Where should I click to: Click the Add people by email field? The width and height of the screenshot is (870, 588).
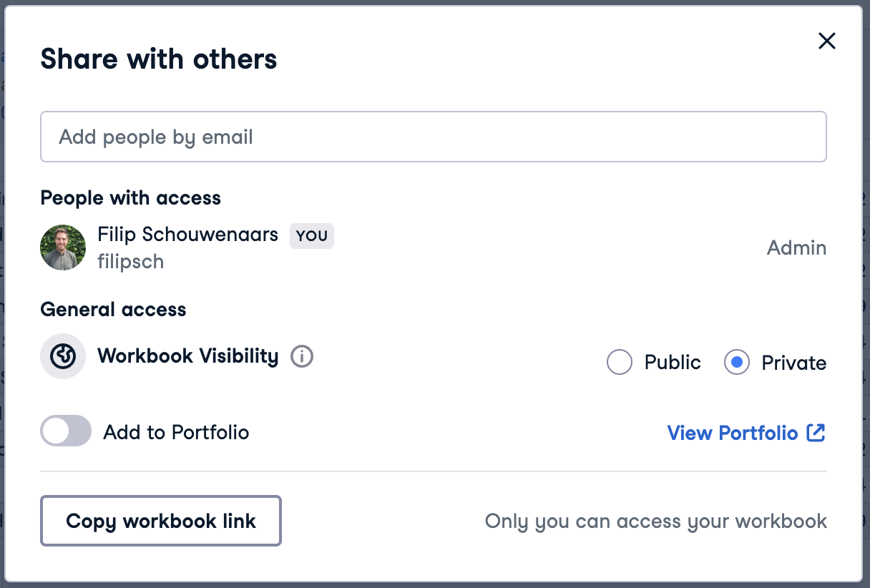tap(433, 137)
